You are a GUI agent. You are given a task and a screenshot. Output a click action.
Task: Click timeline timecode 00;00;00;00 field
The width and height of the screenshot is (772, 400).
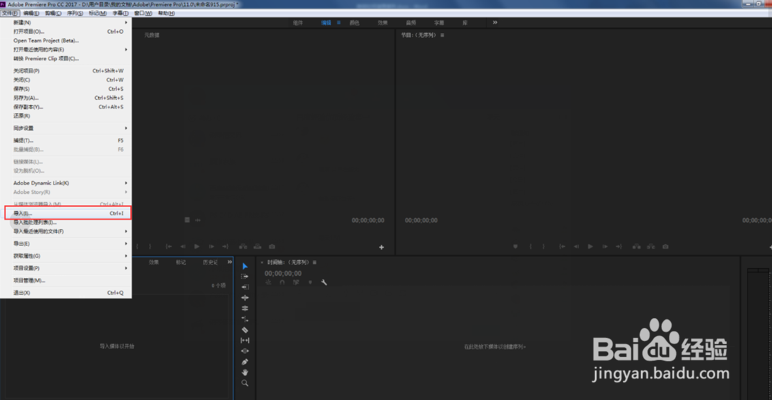pos(283,273)
